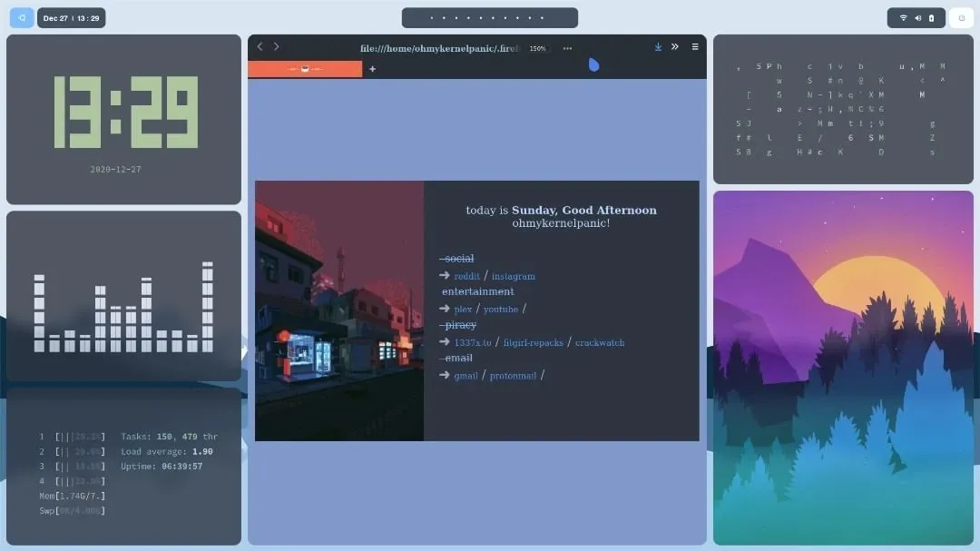Click the Tasks: 150, 479 thr line
This screenshot has width=980, height=551.
(170, 437)
